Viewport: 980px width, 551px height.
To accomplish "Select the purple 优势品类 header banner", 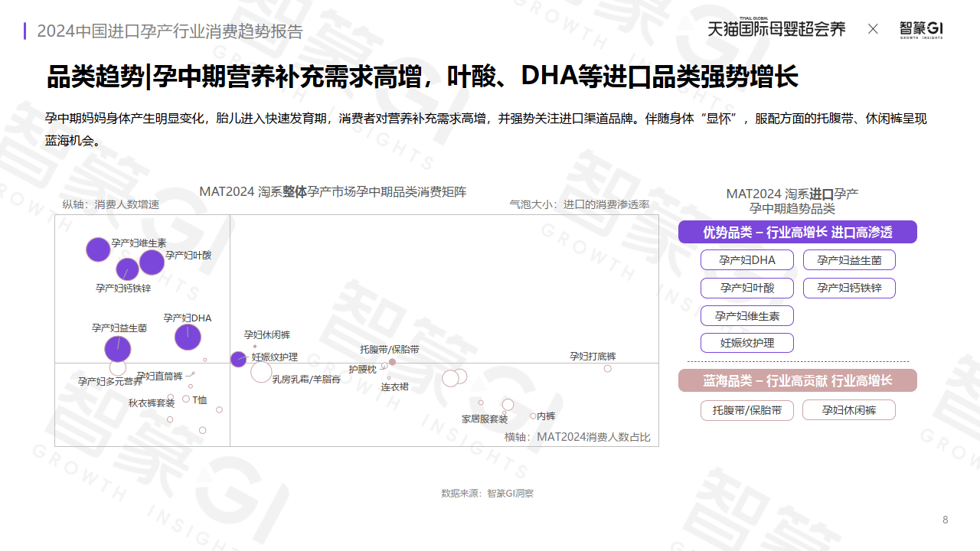I will (797, 232).
